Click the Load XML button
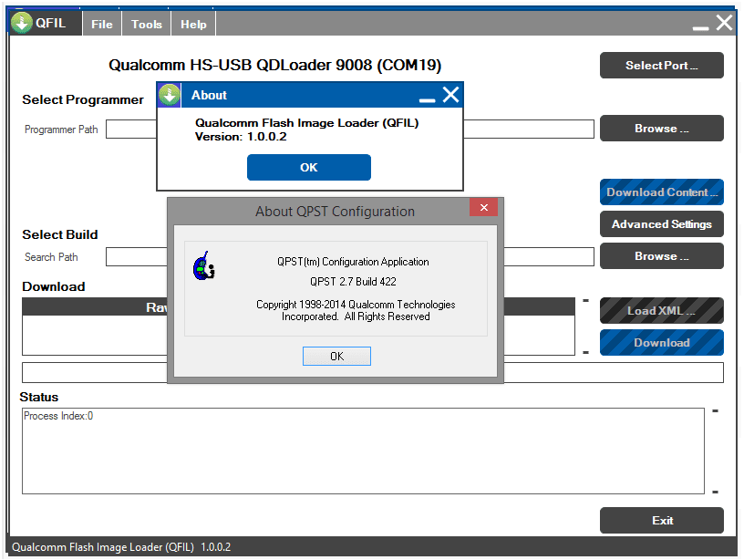Screen dimensions: 744x560 coord(661,310)
